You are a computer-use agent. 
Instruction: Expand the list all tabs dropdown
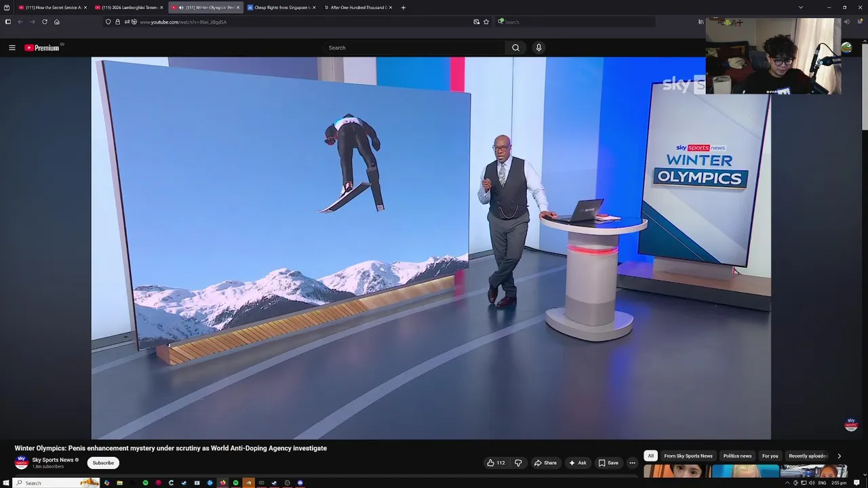(801, 7)
